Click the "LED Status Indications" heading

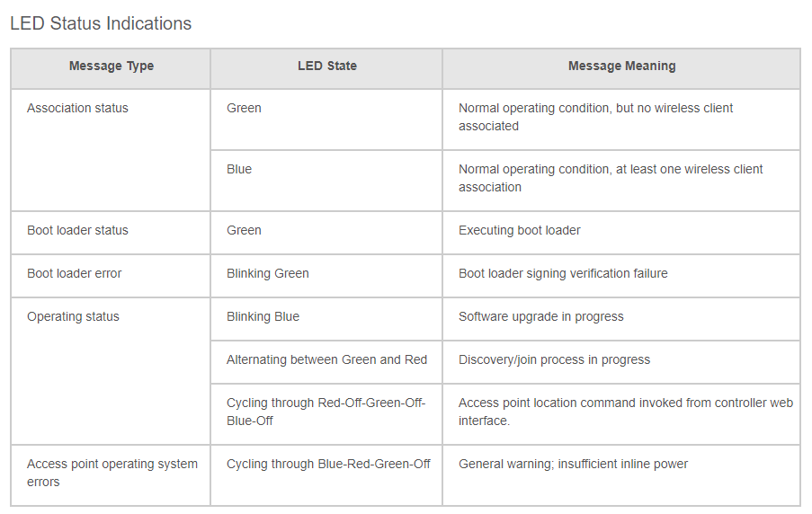(x=101, y=23)
